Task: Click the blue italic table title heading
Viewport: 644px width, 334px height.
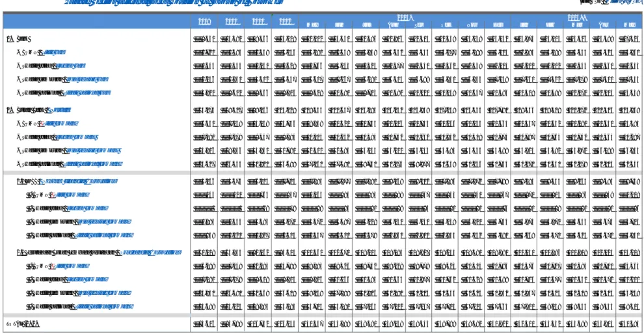Action: click(173, 3)
